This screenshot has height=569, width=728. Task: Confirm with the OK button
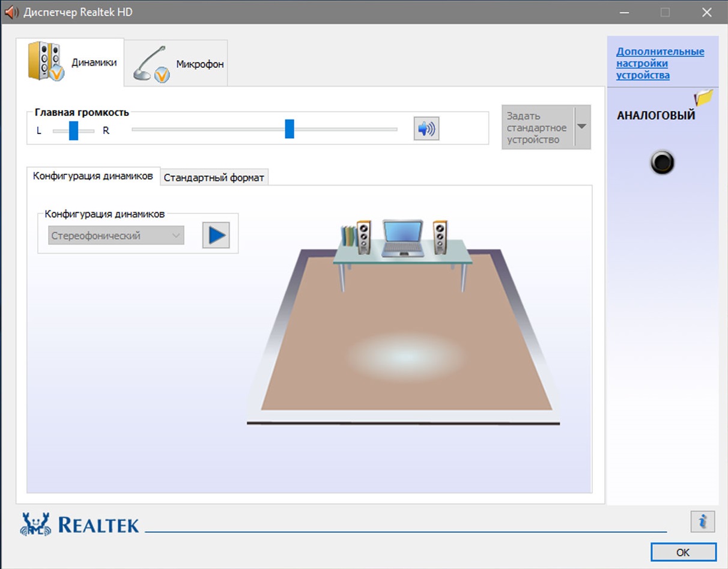pos(683,552)
